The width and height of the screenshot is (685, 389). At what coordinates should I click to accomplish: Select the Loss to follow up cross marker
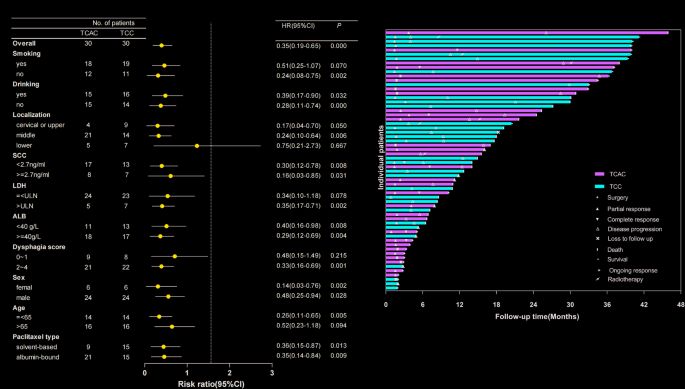click(x=598, y=239)
